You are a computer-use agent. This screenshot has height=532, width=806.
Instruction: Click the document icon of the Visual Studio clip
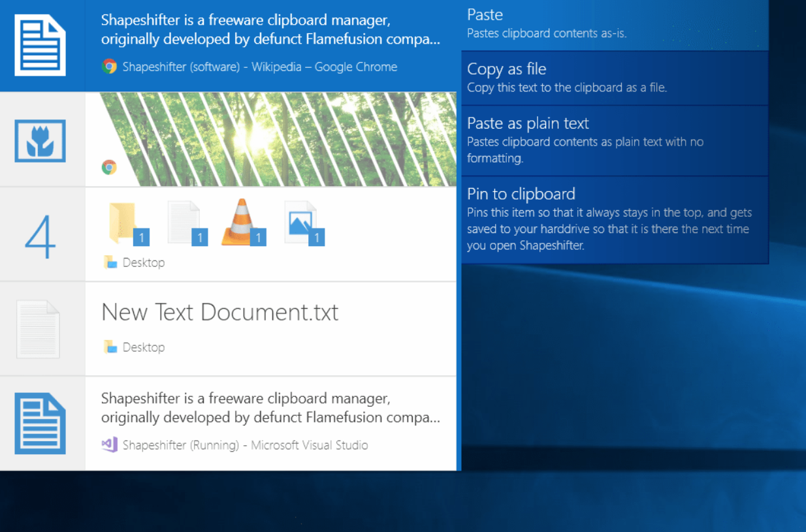tap(40, 424)
